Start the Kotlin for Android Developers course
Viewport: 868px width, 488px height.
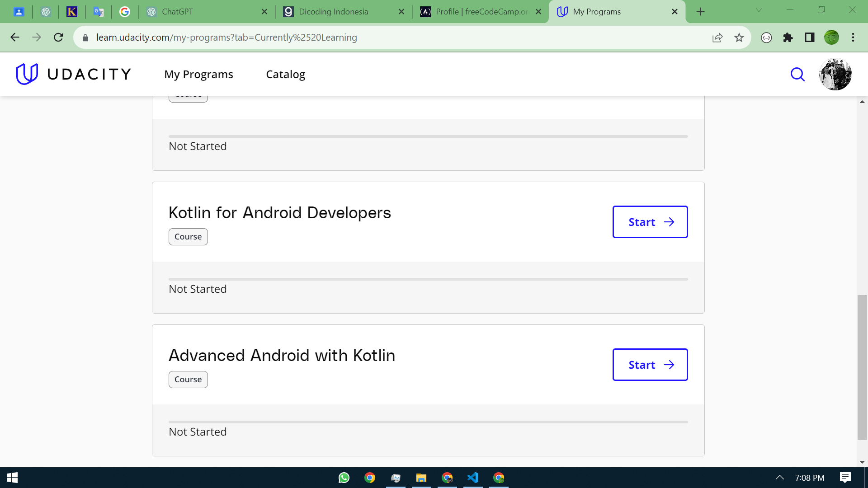pos(650,222)
